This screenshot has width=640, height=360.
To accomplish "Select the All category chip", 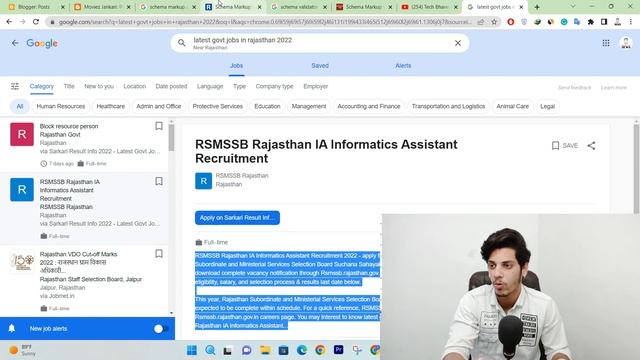I will (x=20, y=106).
